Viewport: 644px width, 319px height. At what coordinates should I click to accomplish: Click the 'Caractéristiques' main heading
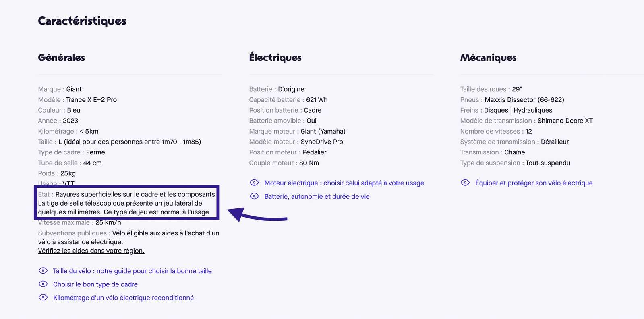coord(82,21)
